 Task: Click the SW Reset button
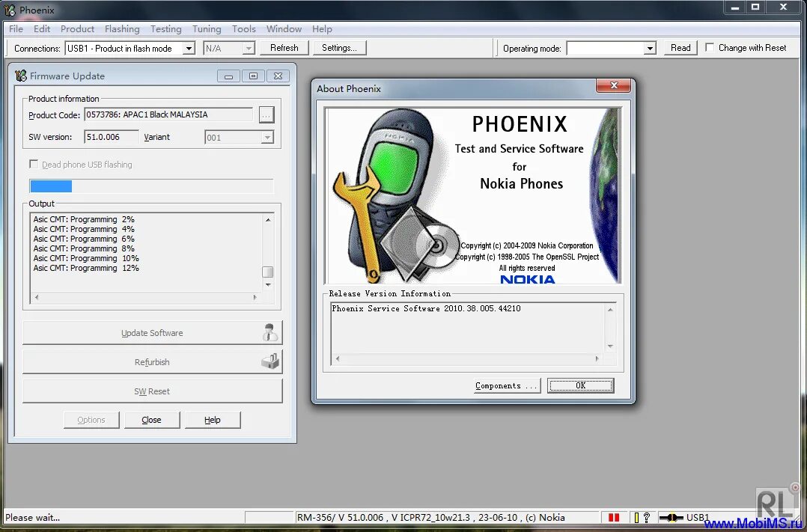click(153, 391)
